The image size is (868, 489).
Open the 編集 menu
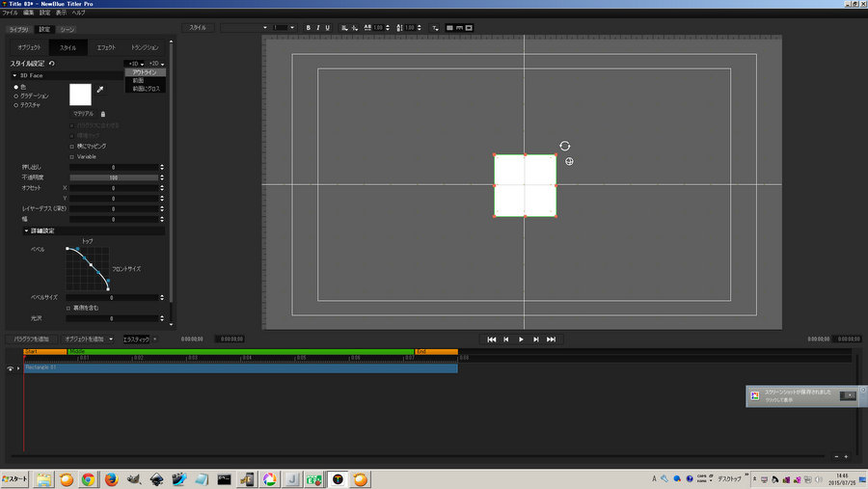(x=28, y=13)
